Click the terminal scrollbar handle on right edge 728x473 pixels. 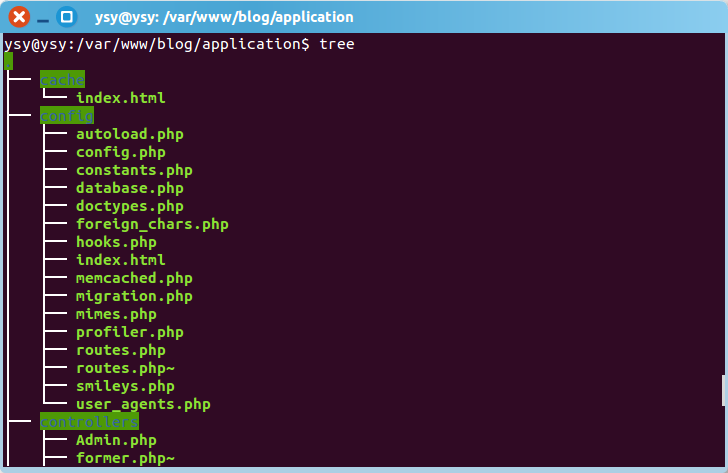(x=723, y=390)
